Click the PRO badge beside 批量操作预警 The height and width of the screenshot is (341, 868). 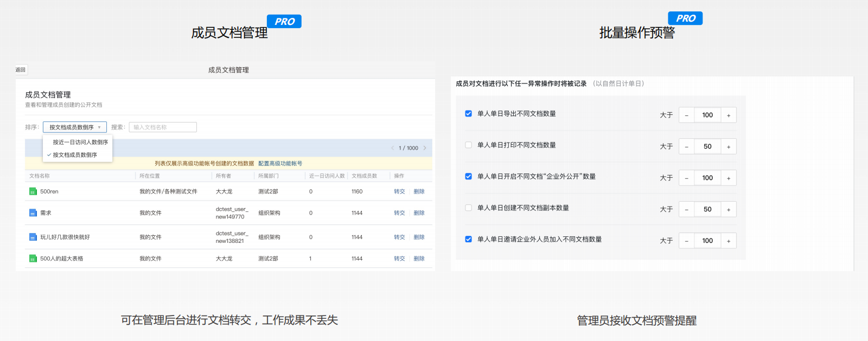pyautogui.click(x=685, y=18)
